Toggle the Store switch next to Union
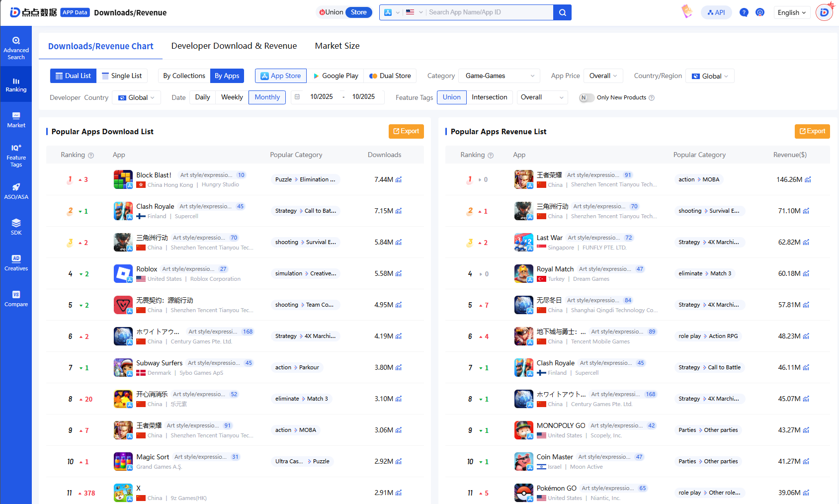The height and width of the screenshot is (504, 839). click(358, 12)
